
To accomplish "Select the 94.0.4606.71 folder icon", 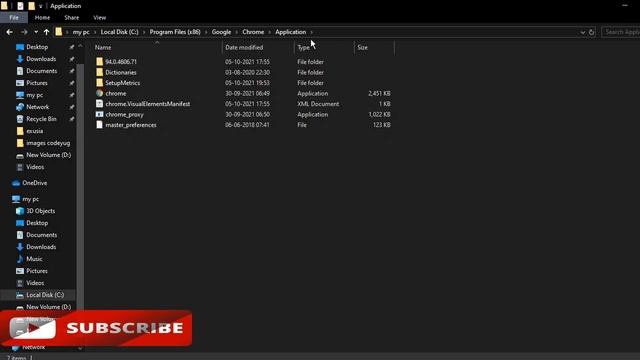I will click(x=100, y=62).
